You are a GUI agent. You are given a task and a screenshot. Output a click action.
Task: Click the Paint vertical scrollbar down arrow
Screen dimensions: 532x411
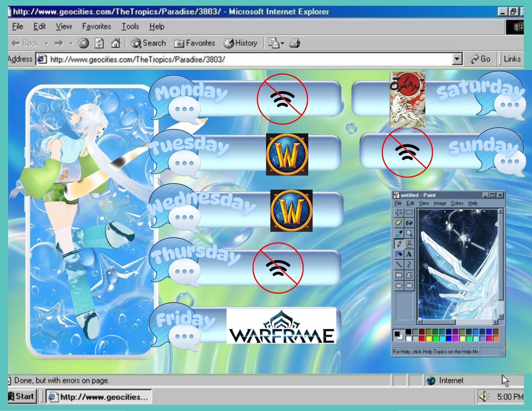(x=501, y=317)
